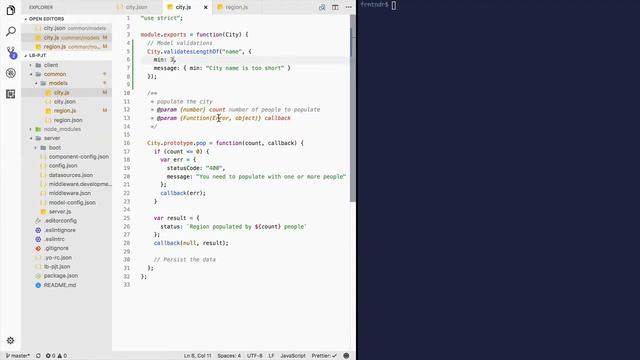Click callback(err); on line 22
Image resolution: width=640 pixels, height=360 pixels.
tap(183, 193)
